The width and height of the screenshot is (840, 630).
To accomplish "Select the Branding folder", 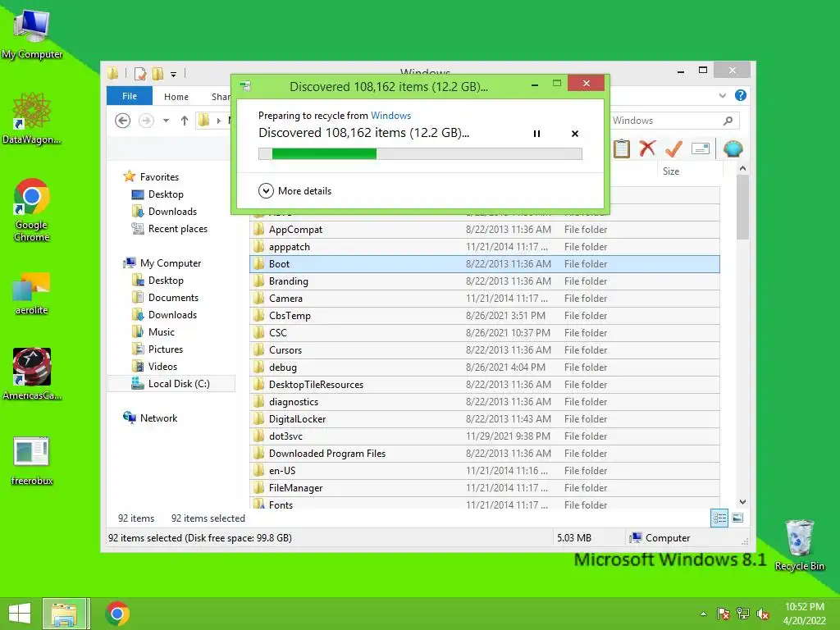I will click(x=484, y=281).
